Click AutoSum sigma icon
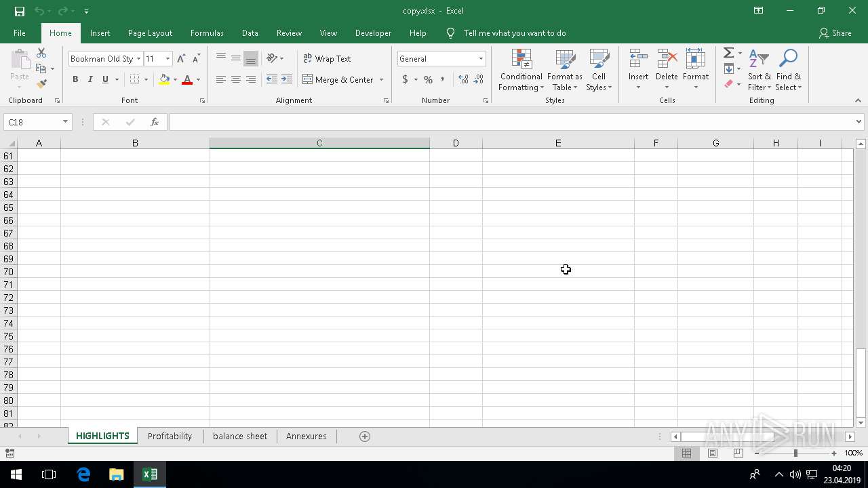 [x=728, y=53]
